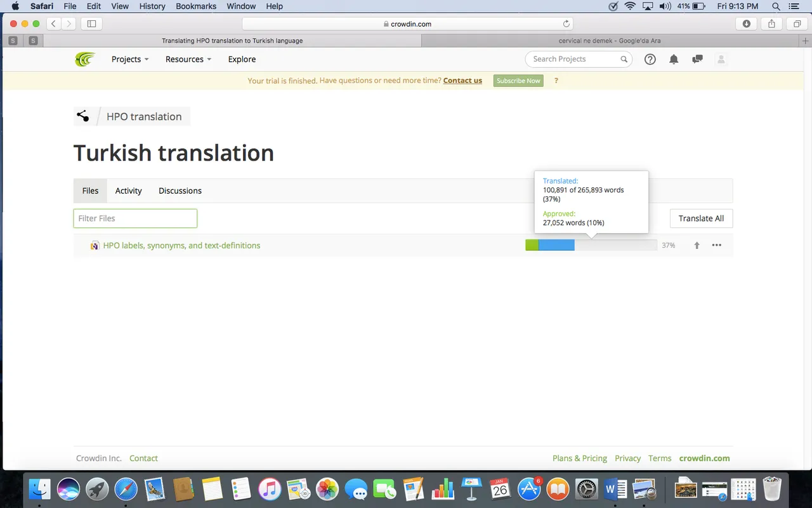Screen dimensions: 812x508
Task: Open Safari's Bookmarks menu
Action: [196, 6]
